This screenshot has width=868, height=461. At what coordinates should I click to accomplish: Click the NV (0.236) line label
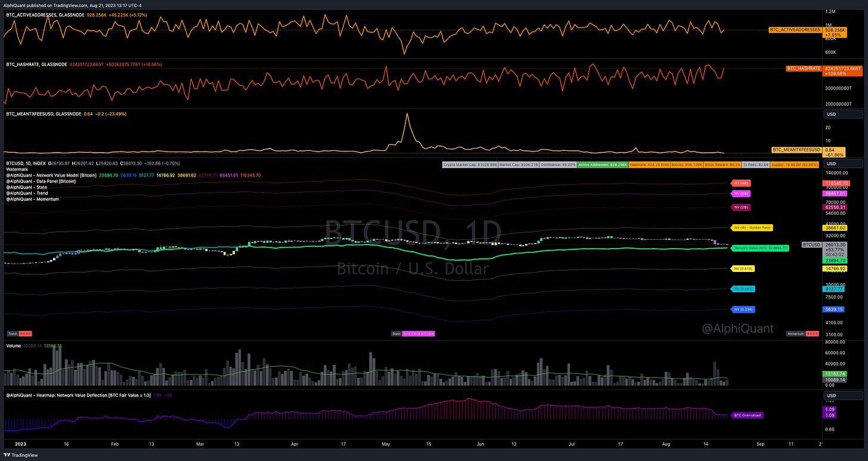[x=744, y=310]
